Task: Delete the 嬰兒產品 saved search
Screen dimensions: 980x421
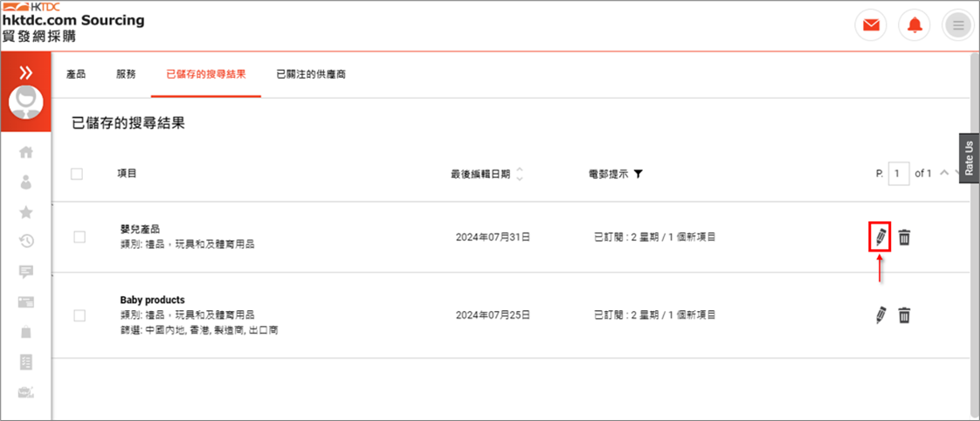Action: [x=905, y=237]
